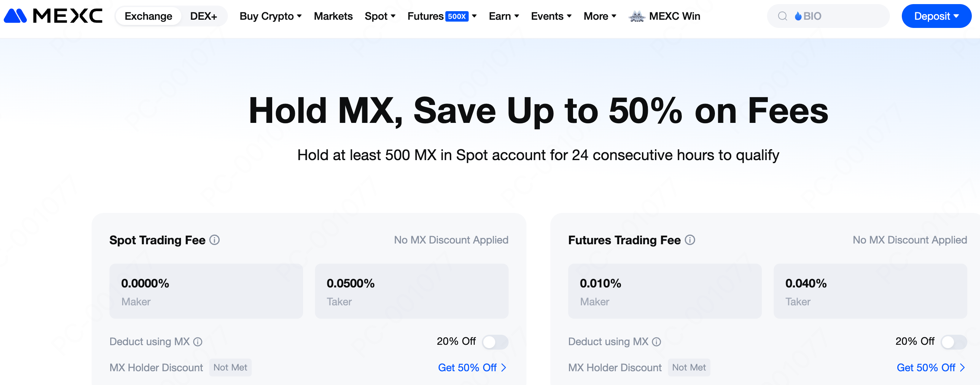Click info icon beside Futures Deduct using MX
Image resolution: width=980 pixels, height=385 pixels.
(x=656, y=342)
